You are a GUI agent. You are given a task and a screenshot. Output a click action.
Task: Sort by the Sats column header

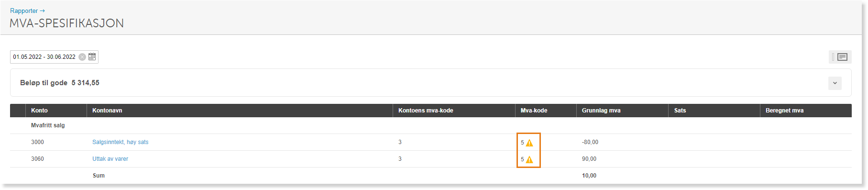[x=680, y=111]
